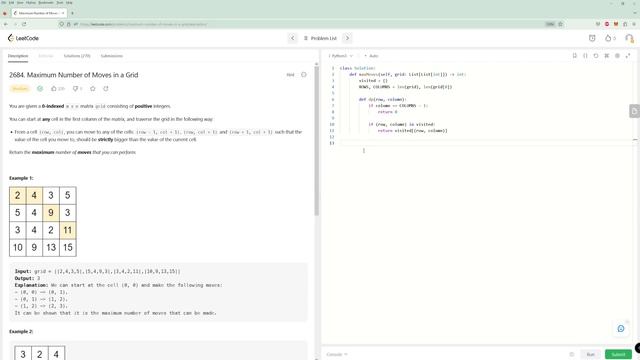
Task: Favorite the problem with the star
Action: coord(93,89)
